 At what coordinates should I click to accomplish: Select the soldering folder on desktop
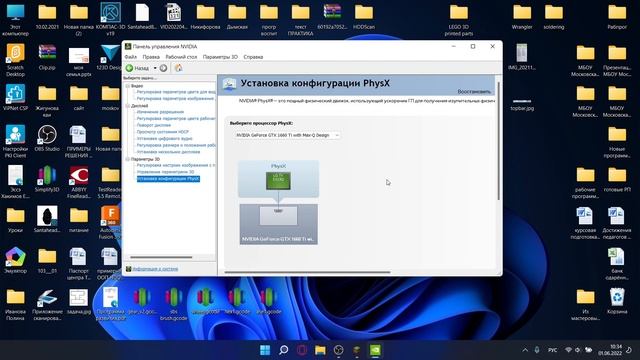[x=554, y=17]
